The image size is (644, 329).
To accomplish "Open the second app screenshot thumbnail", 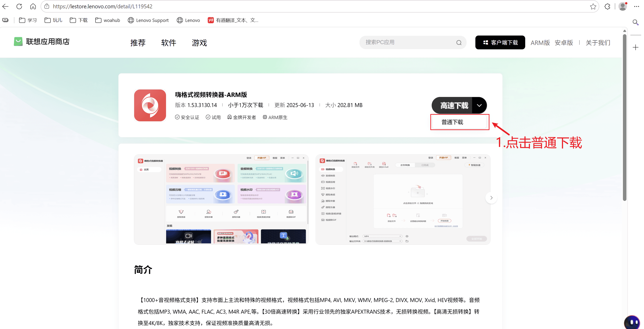I will [403, 199].
